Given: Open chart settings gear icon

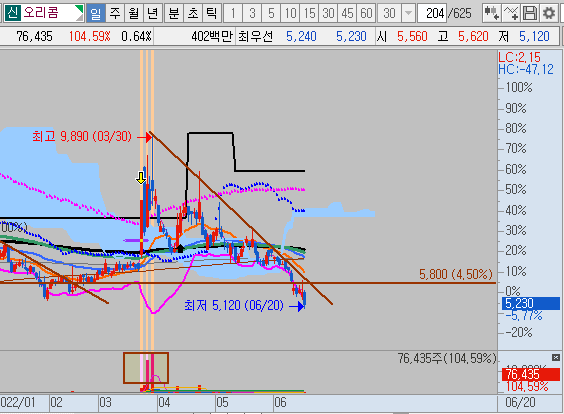Looking at the screenshot, I should point(549,13).
